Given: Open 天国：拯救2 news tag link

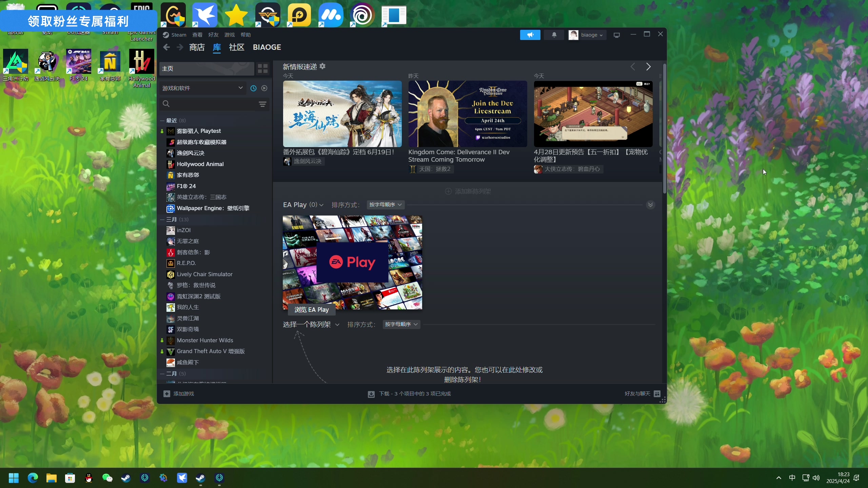Looking at the screenshot, I should [x=431, y=169].
